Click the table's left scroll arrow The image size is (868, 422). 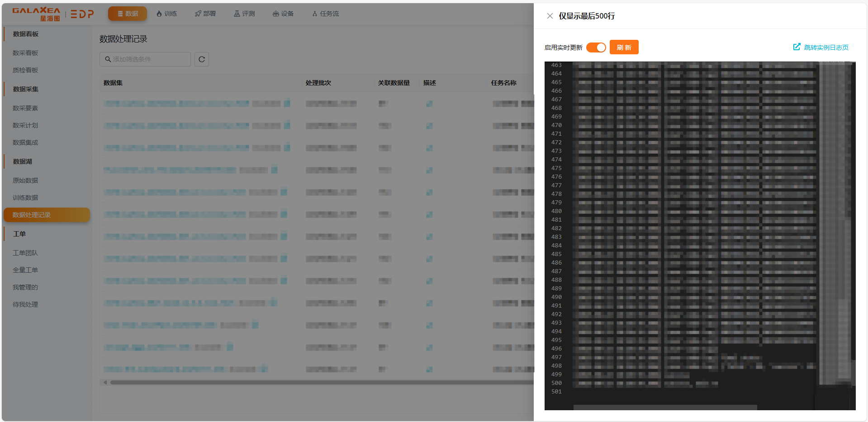pos(105,382)
